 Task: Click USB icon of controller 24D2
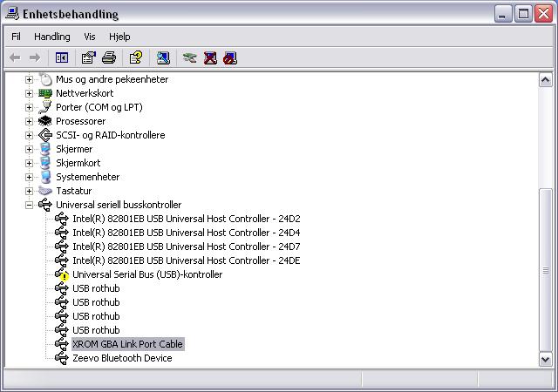pos(62,219)
